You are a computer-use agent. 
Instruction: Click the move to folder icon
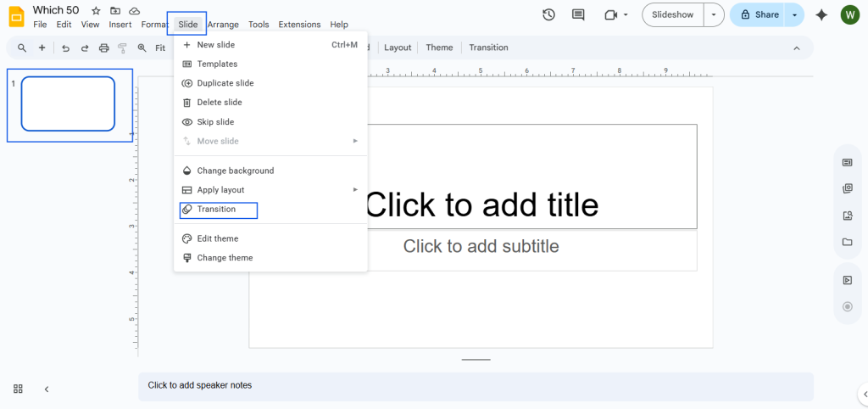coord(115,10)
